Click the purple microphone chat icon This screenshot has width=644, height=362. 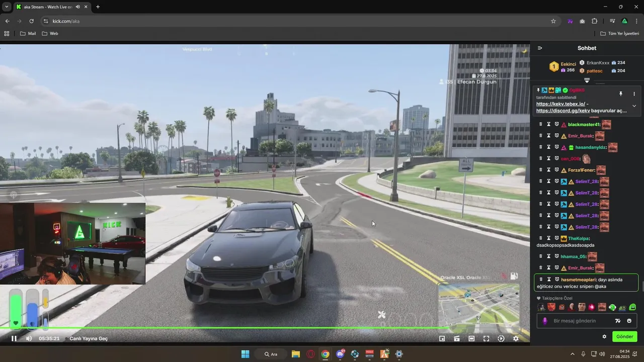click(x=545, y=321)
